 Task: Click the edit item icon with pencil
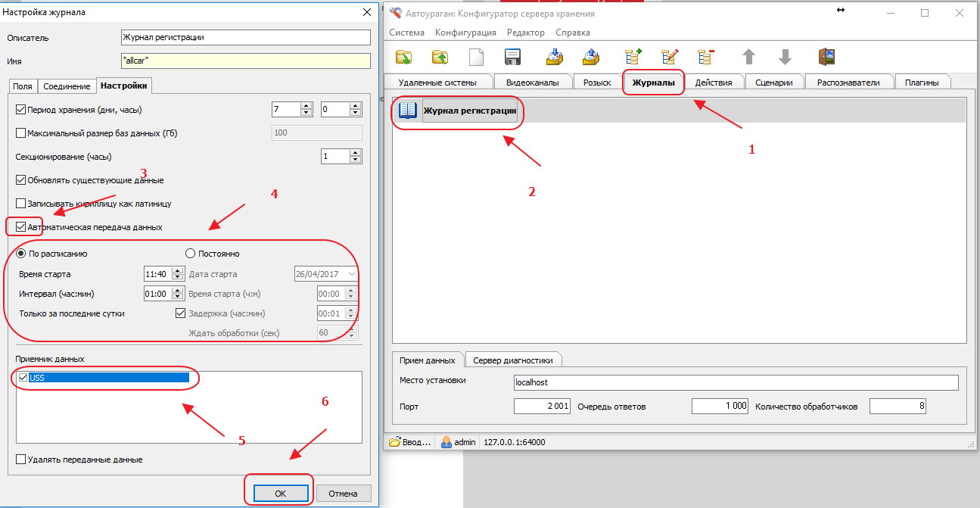click(670, 58)
